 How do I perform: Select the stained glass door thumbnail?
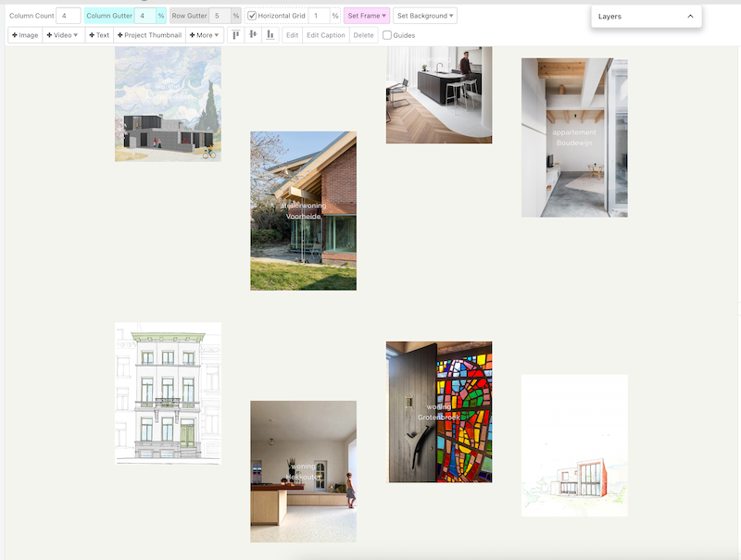point(438,412)
